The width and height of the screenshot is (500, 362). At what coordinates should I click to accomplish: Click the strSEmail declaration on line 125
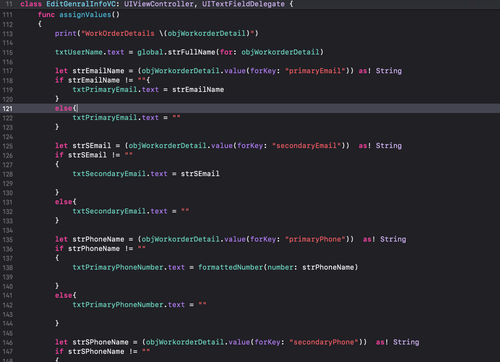(92, 146)
